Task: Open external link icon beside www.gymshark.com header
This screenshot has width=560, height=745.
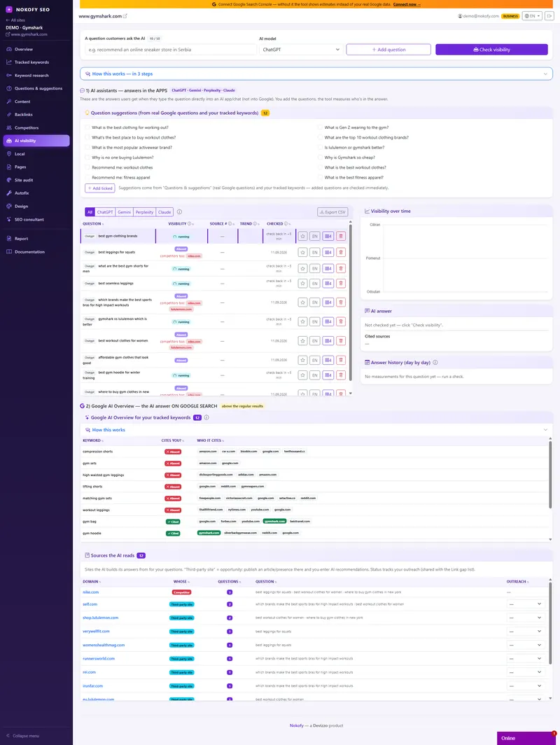Action: (125, 16)
